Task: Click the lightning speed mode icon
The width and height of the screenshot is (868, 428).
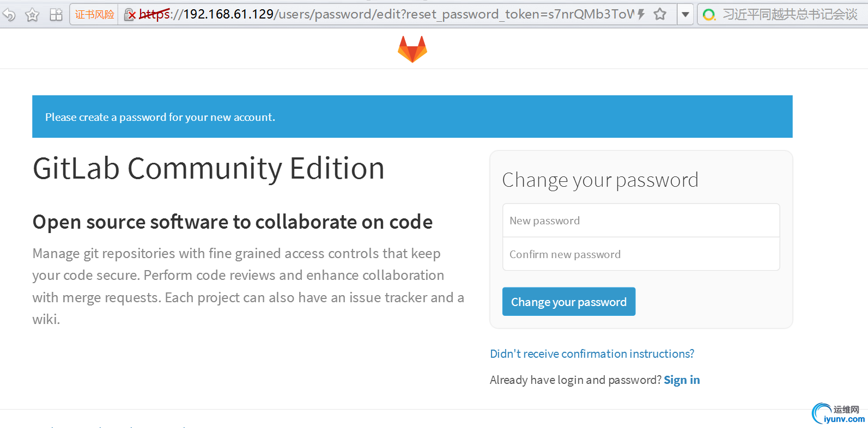Action: point(641,14)
